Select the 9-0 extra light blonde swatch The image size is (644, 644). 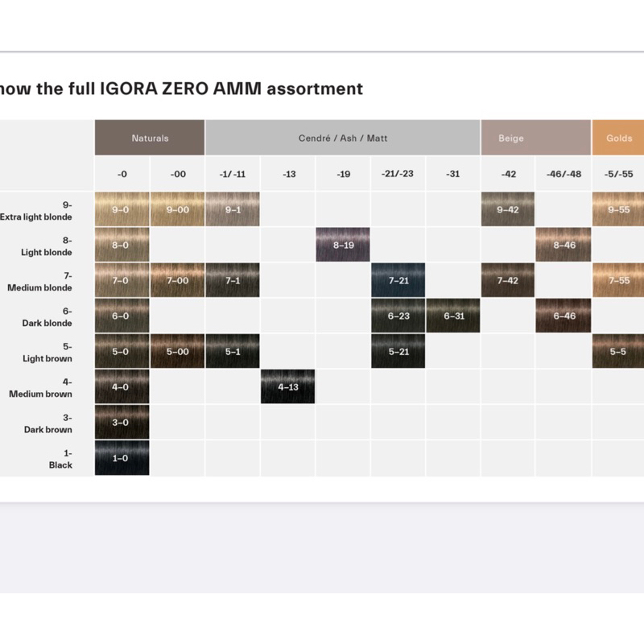click(x=122, y=209)
